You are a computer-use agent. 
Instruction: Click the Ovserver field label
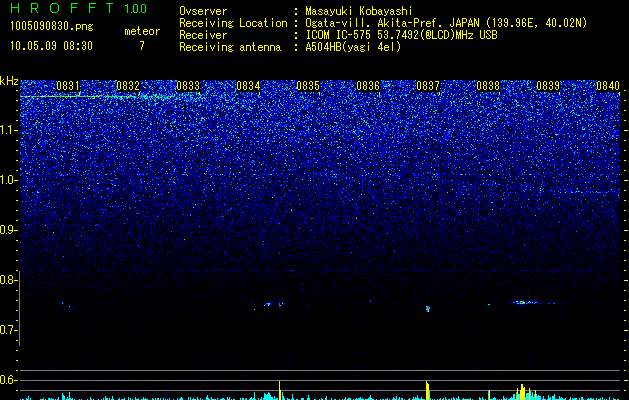[x=203, y=11]
